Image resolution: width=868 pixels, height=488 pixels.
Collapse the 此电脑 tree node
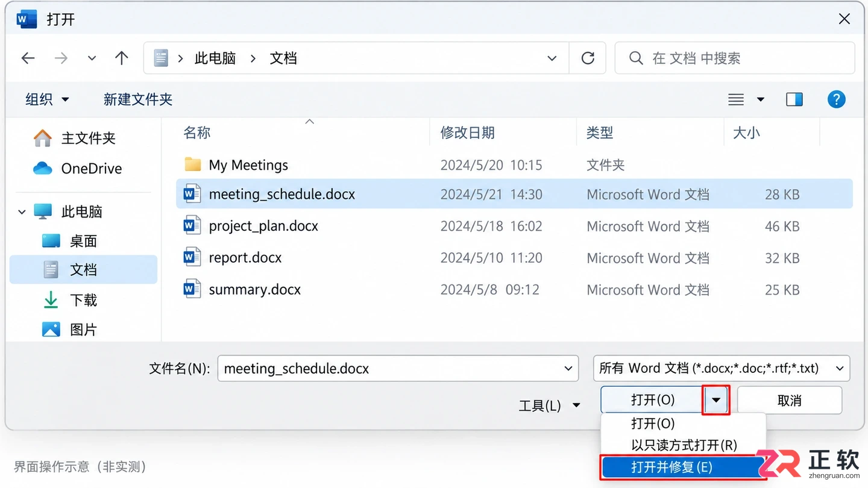(x=22, y=211)
